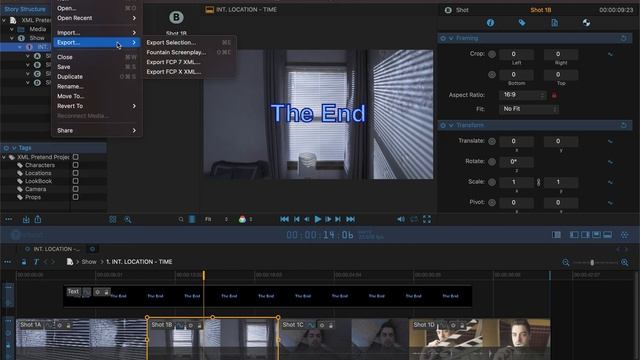Click the Crop Left value field
Screen dimensions: 640x360
tap(516, 54)
